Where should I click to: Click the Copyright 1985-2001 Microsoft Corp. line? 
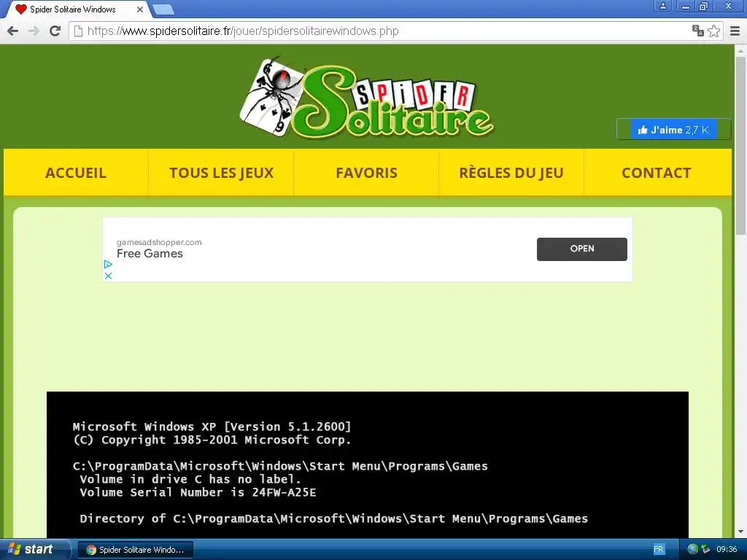coord(212,440)
